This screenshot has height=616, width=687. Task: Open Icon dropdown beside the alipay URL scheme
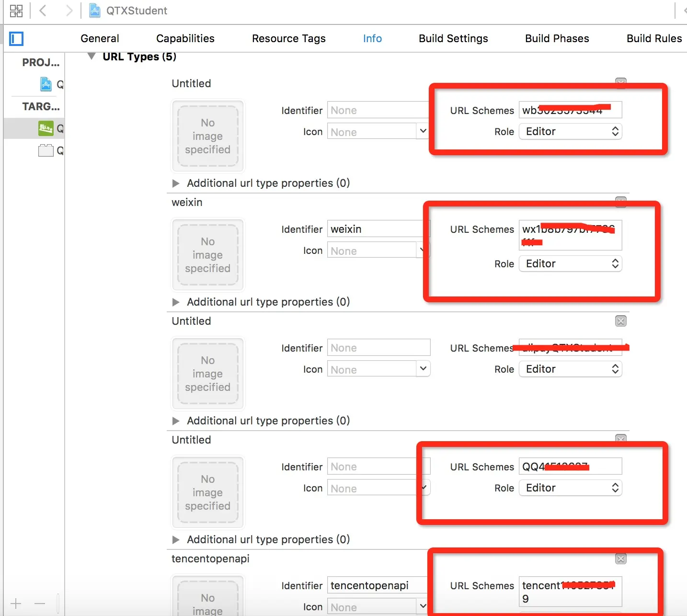pyautogui.click(x=423, y=369)
